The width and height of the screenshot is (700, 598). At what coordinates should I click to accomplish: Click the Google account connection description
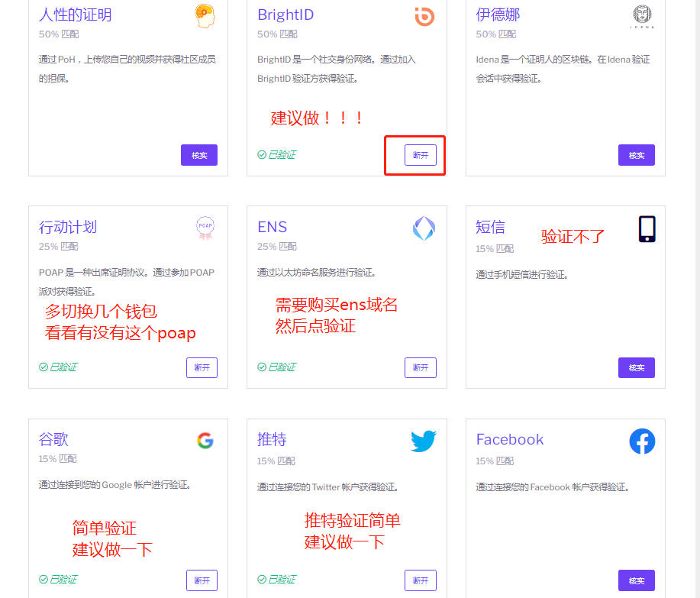(115, 485)
